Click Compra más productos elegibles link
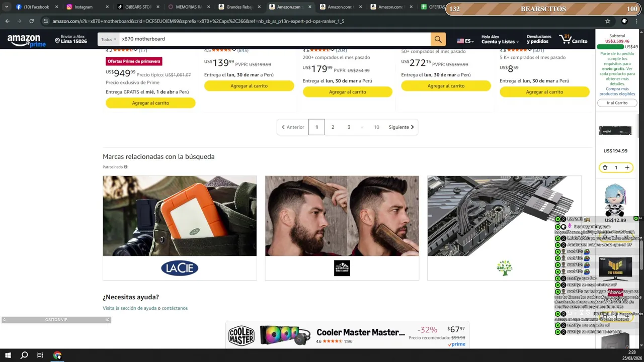The image size is (644, 362). 617,92
